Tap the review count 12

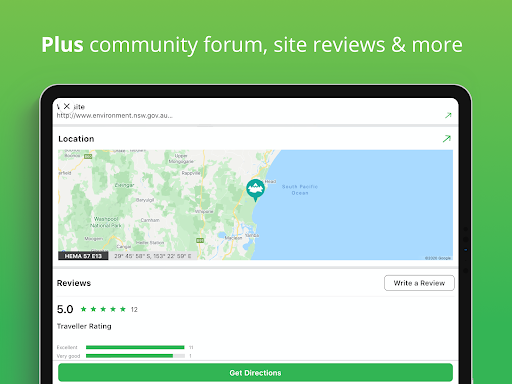tap(134, 310)
